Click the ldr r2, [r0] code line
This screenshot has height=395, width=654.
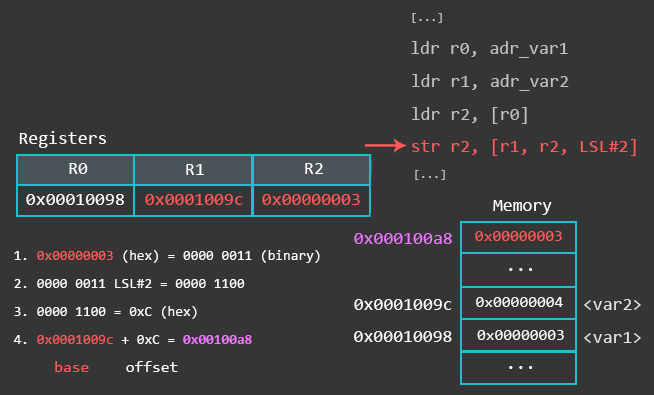(x=470, y=114)
